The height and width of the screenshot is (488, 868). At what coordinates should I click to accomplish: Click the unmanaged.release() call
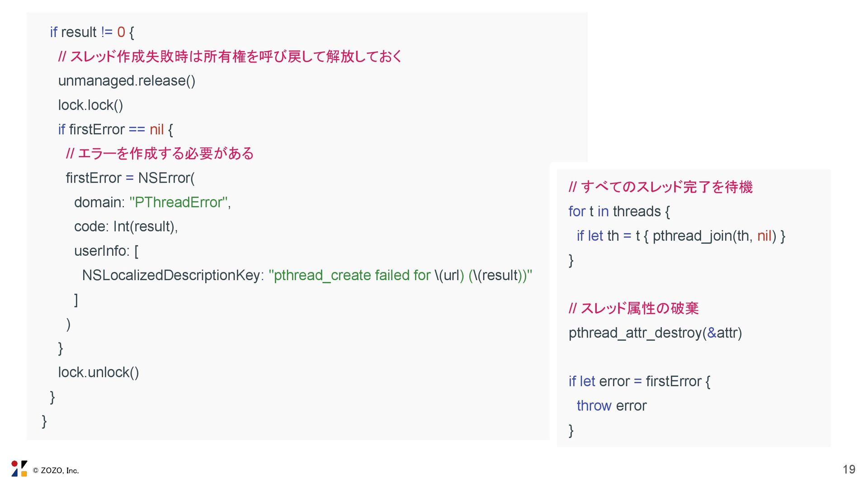pyautogui.click(x=127, y=81)
